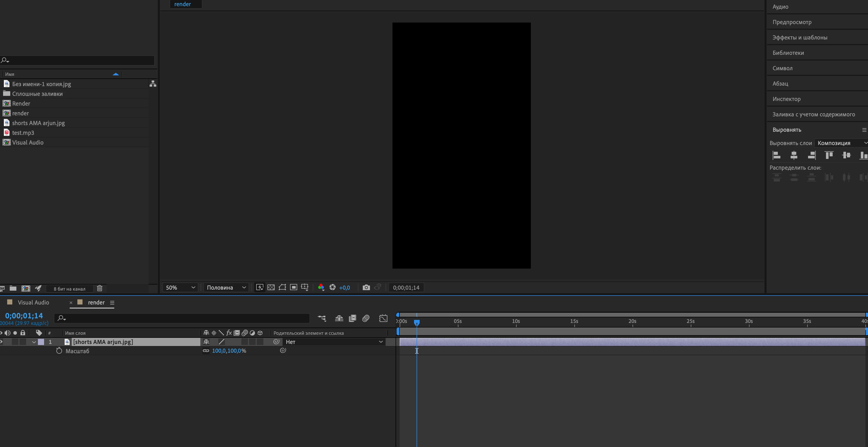Open the 50% magnification dropdown

(x=180, y=288)
